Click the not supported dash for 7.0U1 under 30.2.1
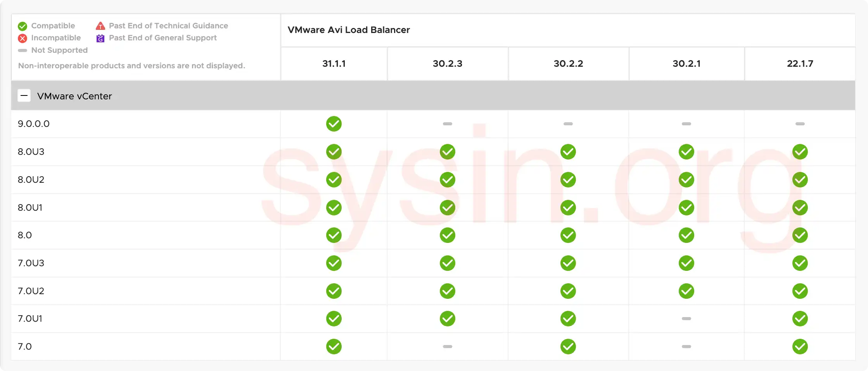This screenshot has height=371, width=868. tap(686, 319)
